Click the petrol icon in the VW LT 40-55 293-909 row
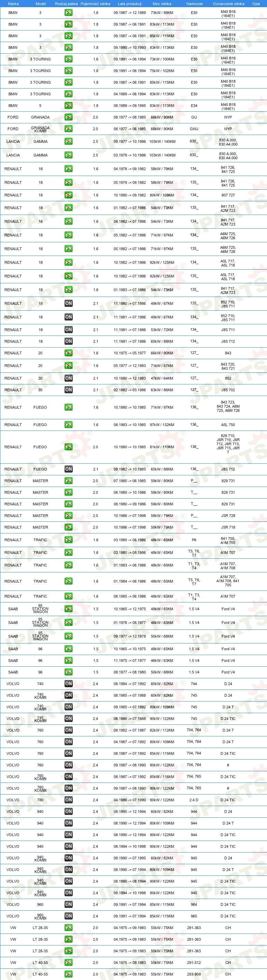 pos(69,974)
